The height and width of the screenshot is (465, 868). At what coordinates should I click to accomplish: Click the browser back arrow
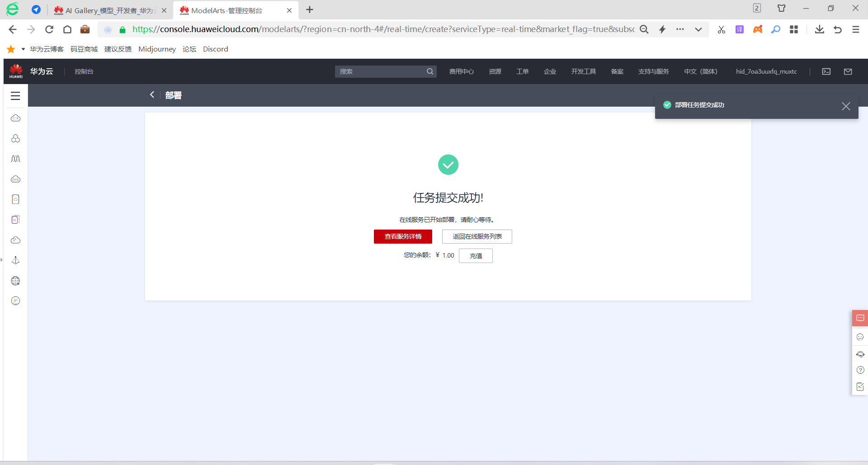[13, 29]
